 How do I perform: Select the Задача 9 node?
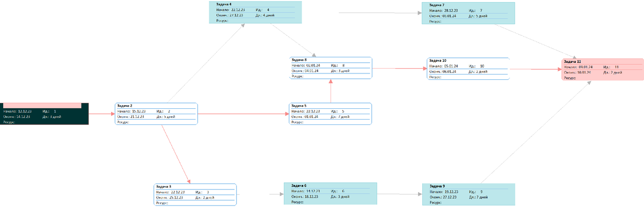[469, 194]
